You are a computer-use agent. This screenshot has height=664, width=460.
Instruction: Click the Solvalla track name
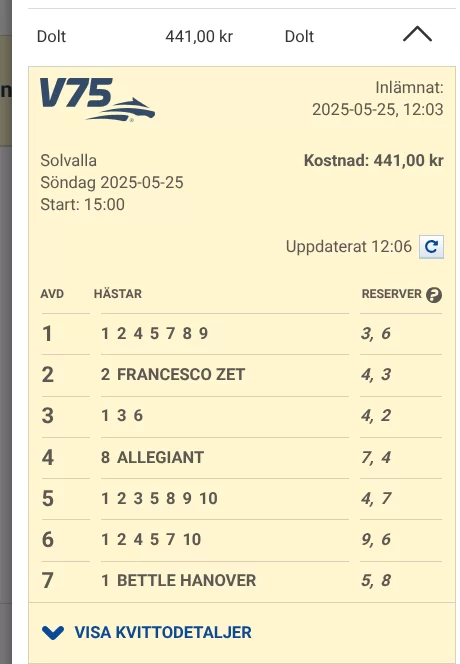pyautogui.click(x=69, y=160)
